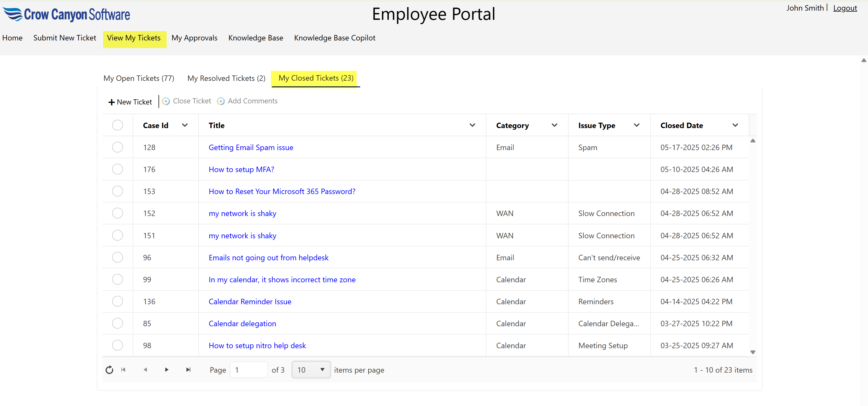
Task: Toggle the select-all circle in table header
Action: 117,125
